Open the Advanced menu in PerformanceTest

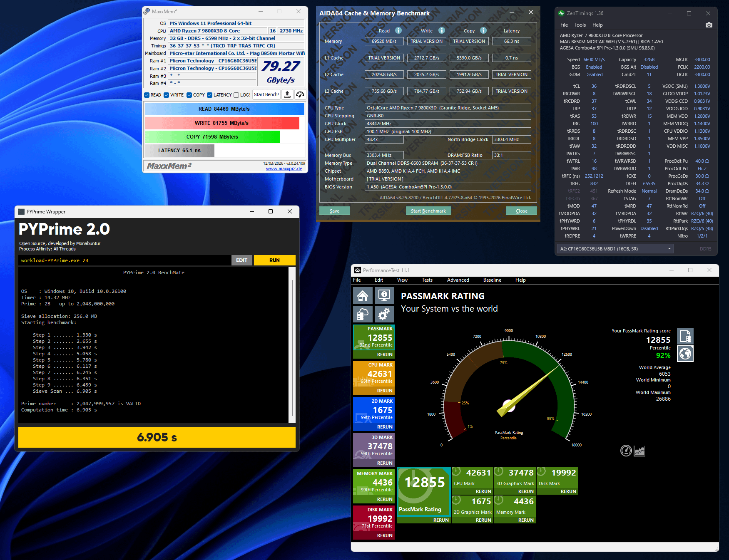coord(458,280)
